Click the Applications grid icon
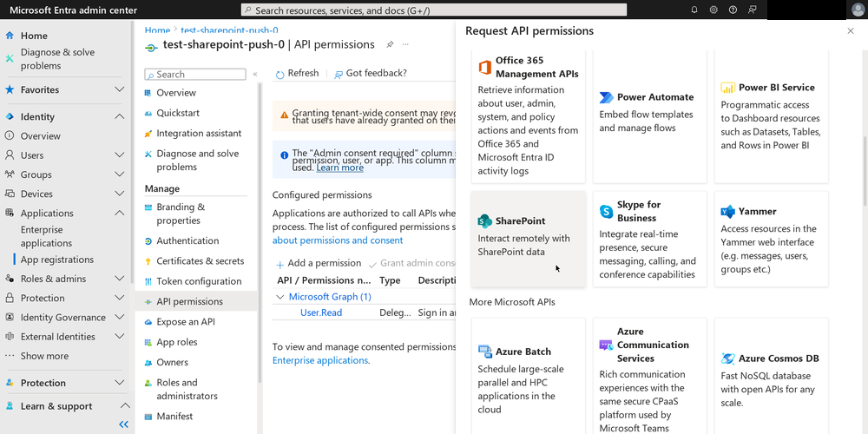Viewport: 868px width, 434px height. 10,214
